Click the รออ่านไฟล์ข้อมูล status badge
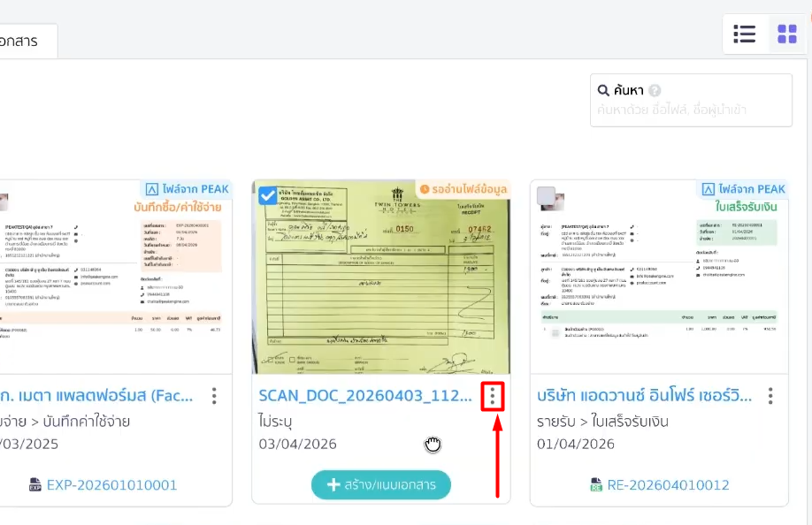Screen dimensions: 812x525 [x=463, y=189]
